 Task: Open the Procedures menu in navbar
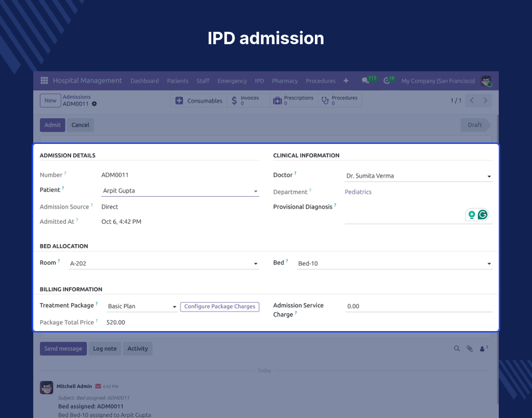click(x=321, y=81)
